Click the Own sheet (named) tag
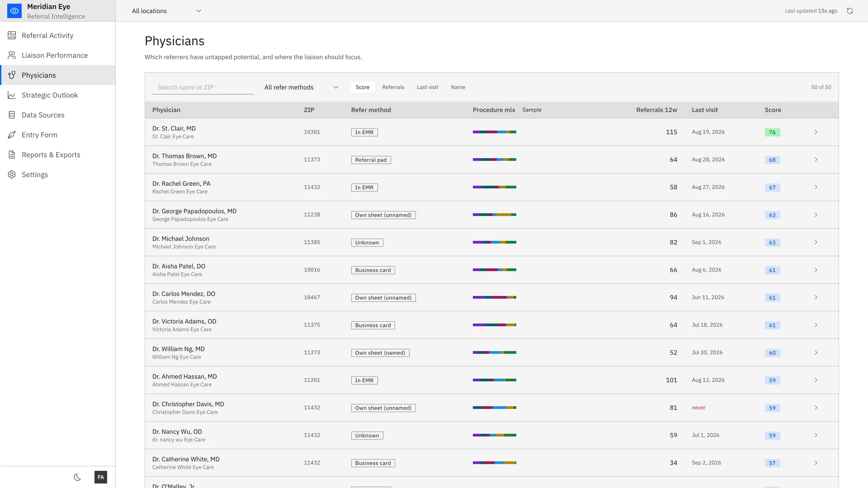The width and height of the screenshot is (868, 488). pos(380,353)
